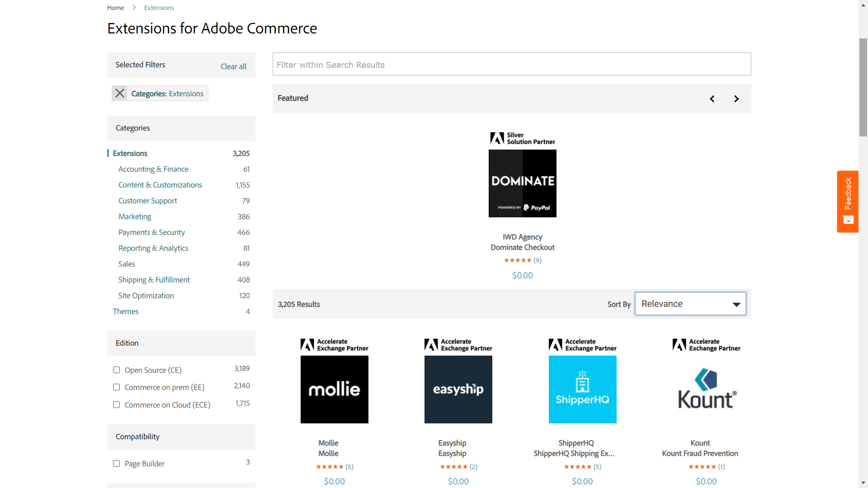Click Accelerate Exchange Partner badge above Mollie
Viewport: 868px width, 488px height.
335,345
